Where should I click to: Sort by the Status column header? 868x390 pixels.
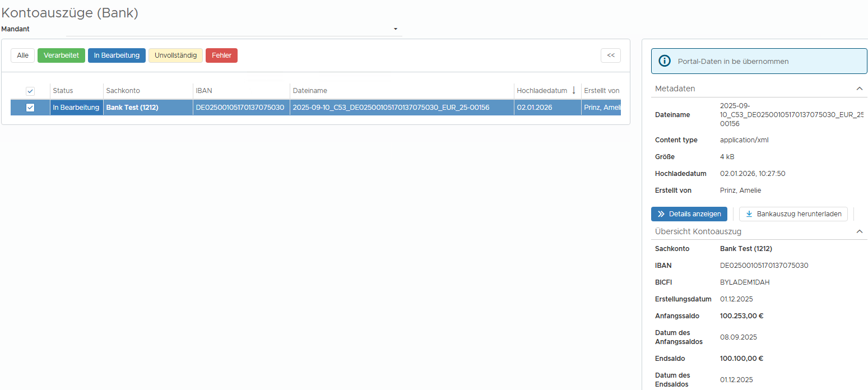tap(63, 91)
